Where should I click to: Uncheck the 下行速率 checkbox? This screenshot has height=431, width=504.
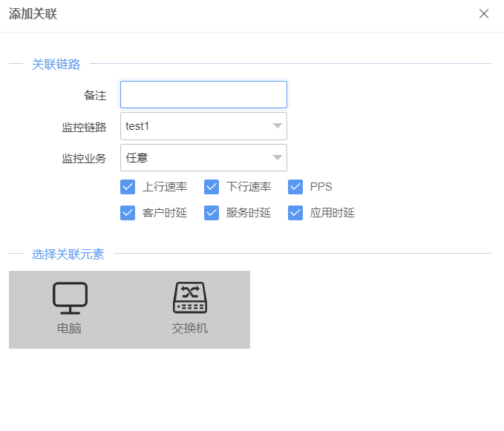coord(212,187)
